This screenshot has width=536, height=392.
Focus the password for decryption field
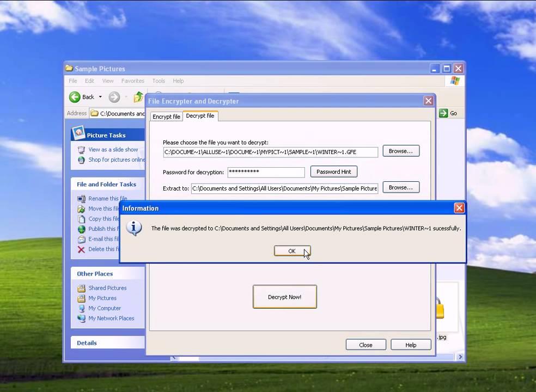(266, 172)
